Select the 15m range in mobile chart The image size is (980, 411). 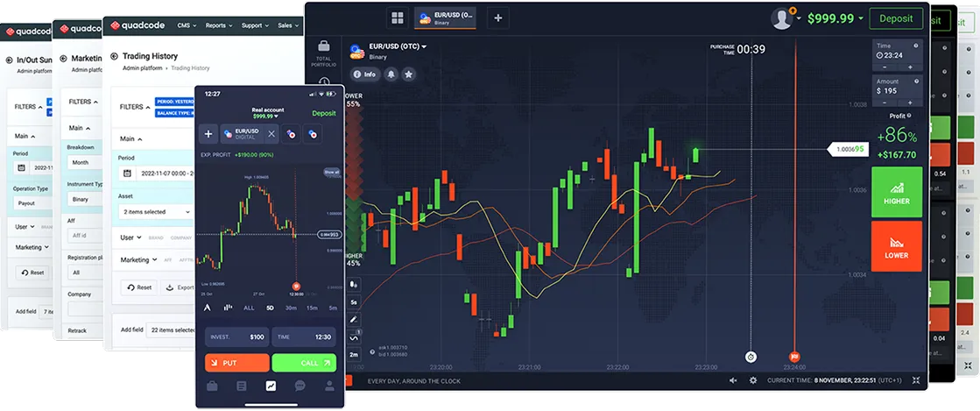pyautogui.click(x=311, y=308)
